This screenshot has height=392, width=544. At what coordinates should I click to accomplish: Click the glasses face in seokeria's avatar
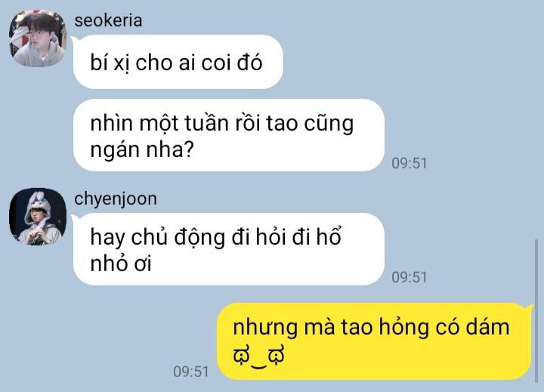click(x=38, y=36)
